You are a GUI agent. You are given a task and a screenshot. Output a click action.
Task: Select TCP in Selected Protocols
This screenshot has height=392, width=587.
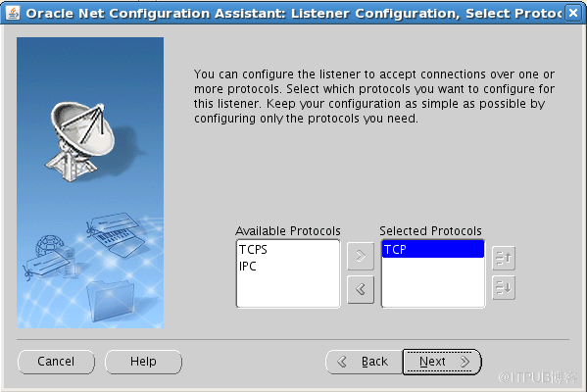[x=433, y=249]
